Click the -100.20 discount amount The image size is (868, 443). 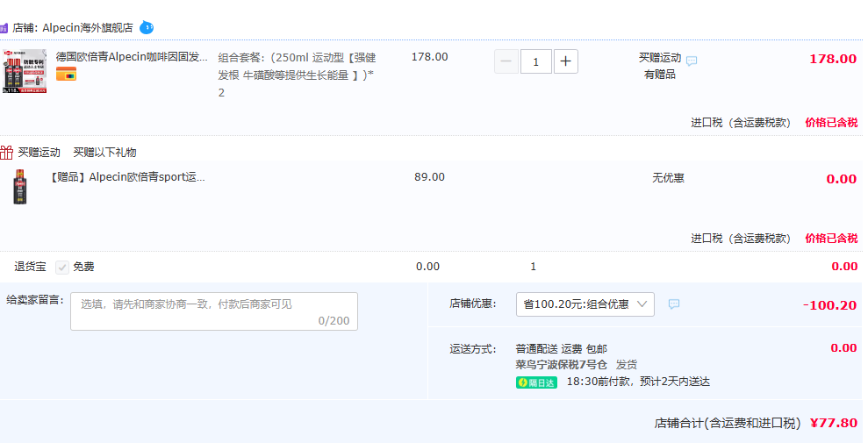tap(829, 305)
